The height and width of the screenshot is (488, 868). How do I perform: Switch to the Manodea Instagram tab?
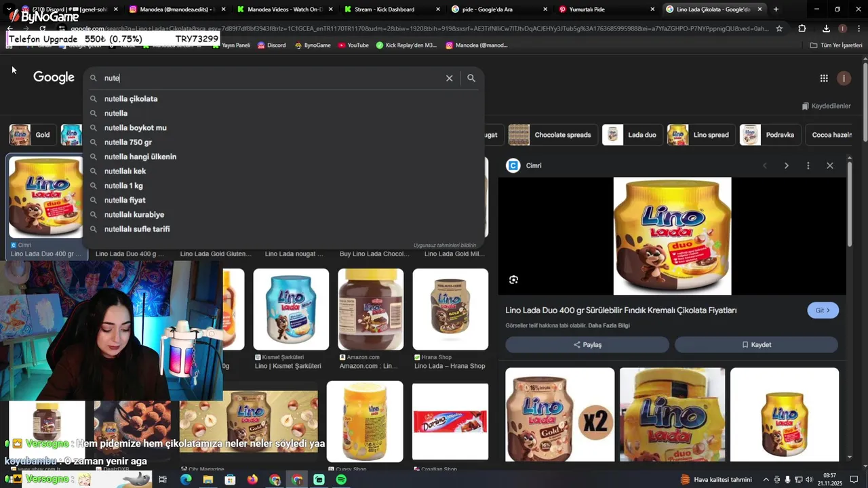click(x=176, y=9)
